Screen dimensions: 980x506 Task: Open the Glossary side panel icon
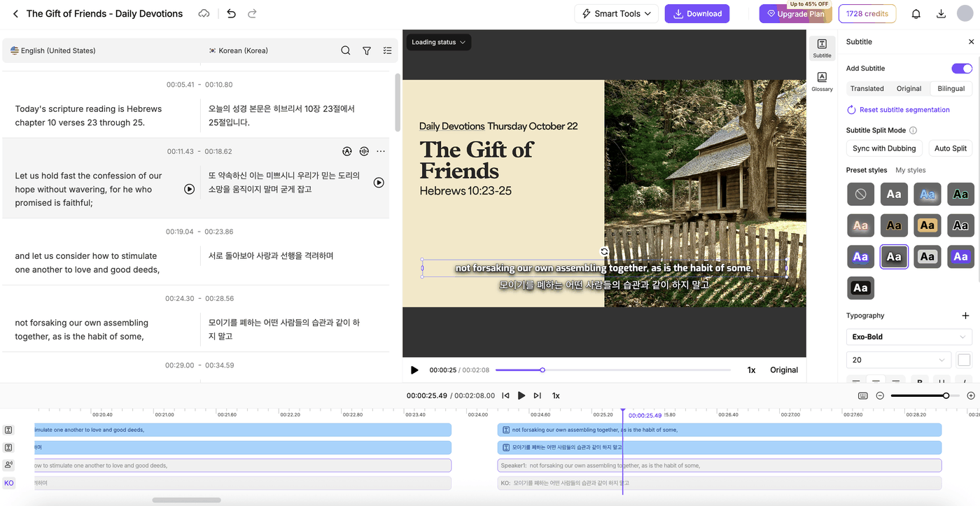822,81
